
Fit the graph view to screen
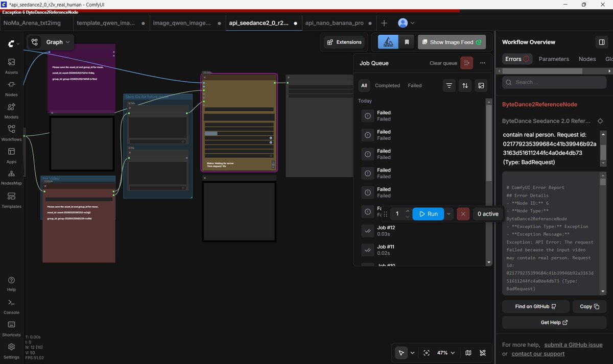pyautogui.click(x=427, y=353)
